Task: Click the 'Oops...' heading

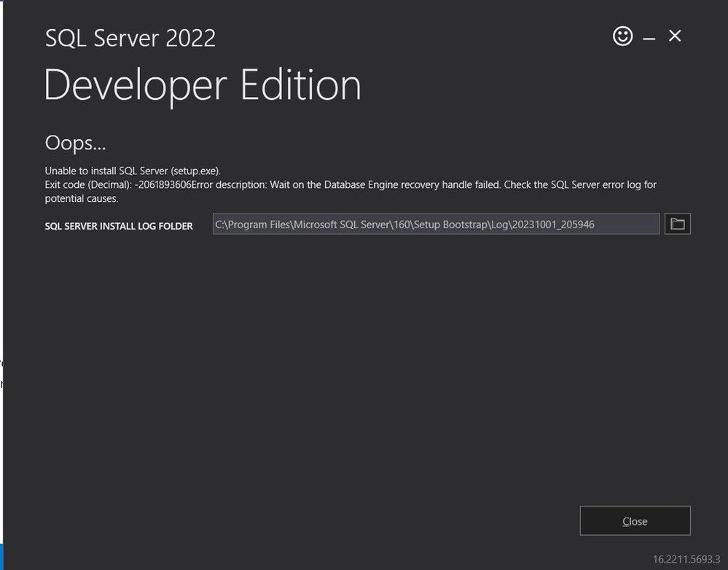Action: pyautogui.click(x=76, y=143)
